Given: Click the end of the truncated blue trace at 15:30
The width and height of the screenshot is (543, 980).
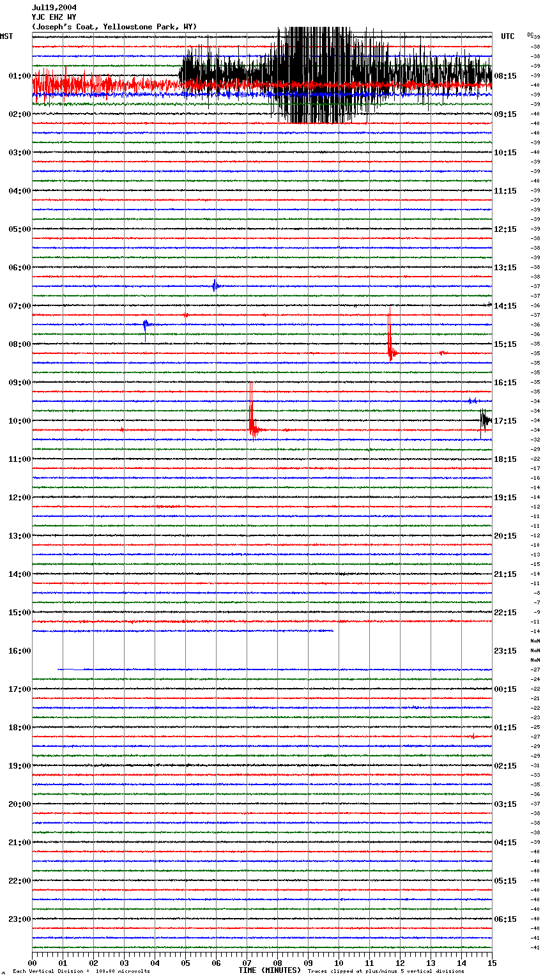Looking at the screenshot, I should [x=332, y=631].
